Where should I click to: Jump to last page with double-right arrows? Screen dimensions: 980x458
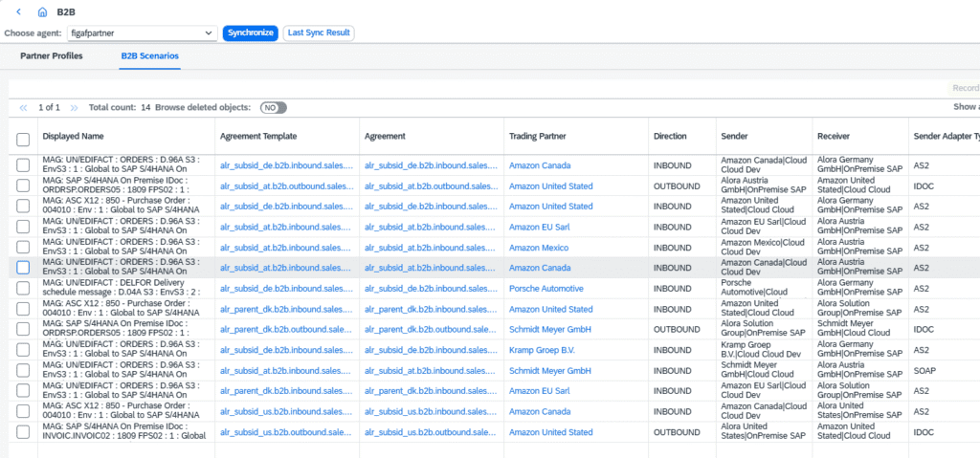pos(75,107)
